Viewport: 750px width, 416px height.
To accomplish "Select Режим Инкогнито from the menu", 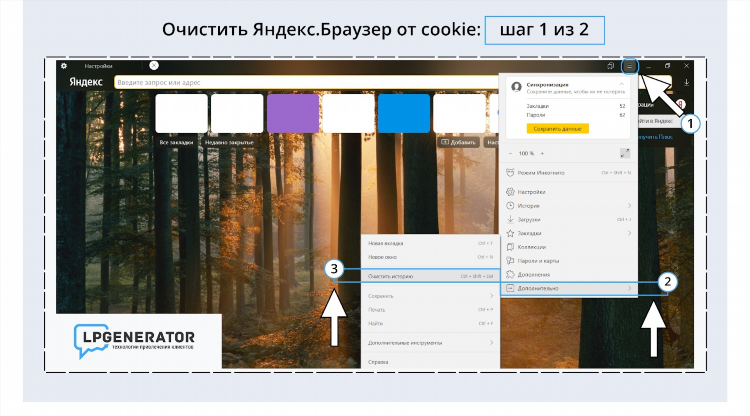I will [x=569, y=173].
